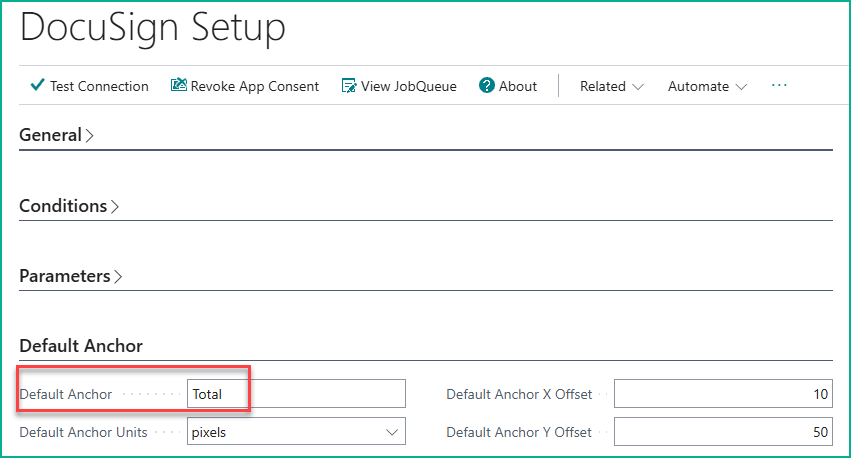Click the chevron next to Parameters
The width and height of the screenshot is (851, 458).
[x=118, y=277]
